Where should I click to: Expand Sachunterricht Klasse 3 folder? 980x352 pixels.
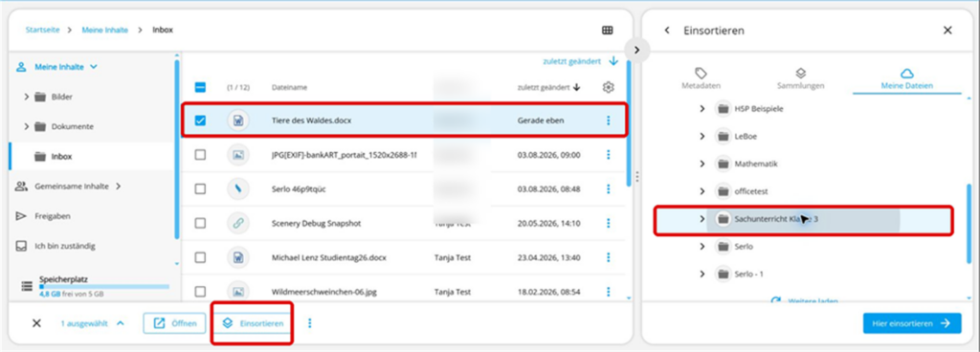[x=702, y=219]
